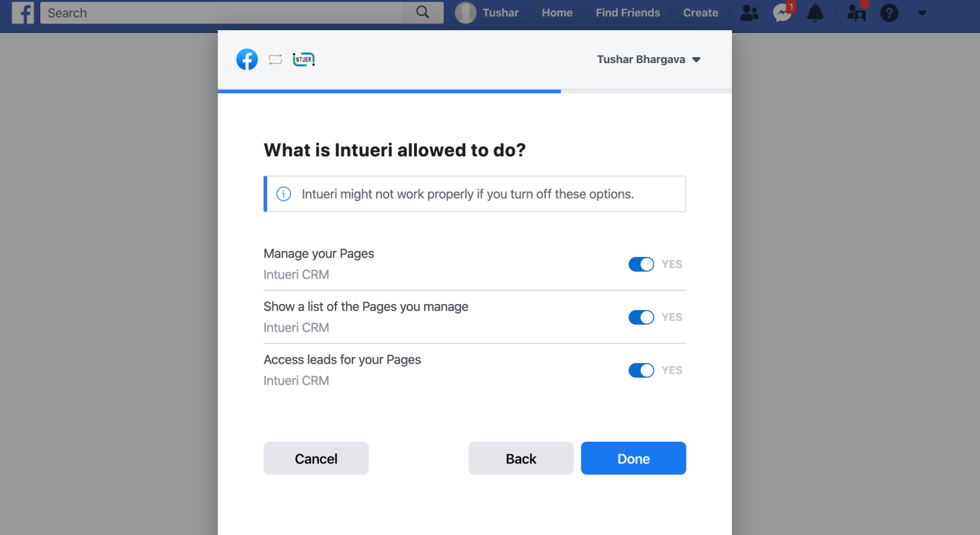Click 'Intueri CRM' under Manage your Pages
This screenshot has width=980, height=535.
click(296, 275)
